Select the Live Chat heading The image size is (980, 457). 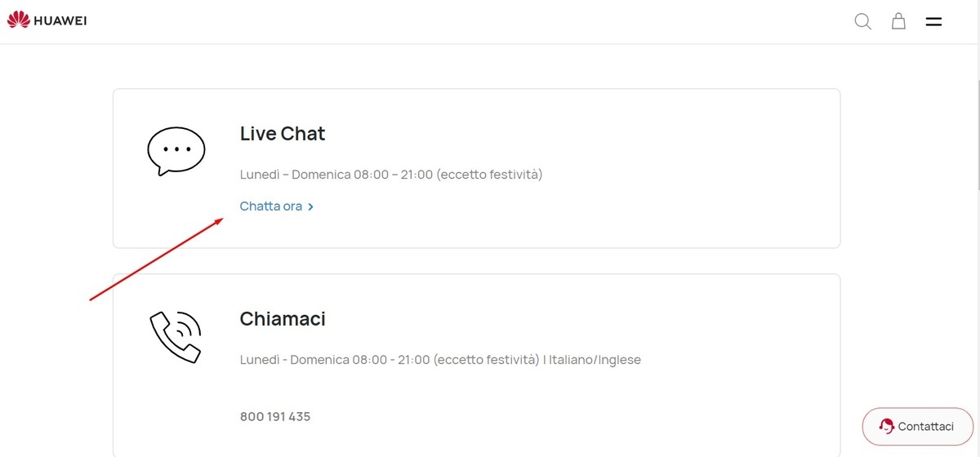[283, 134]
